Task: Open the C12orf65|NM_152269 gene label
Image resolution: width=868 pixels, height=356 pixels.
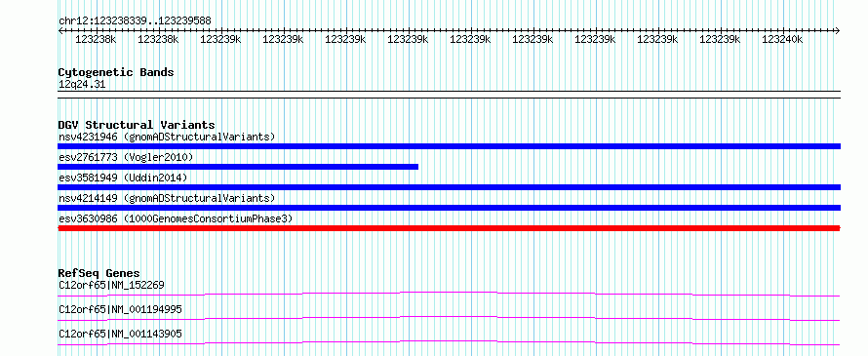Action: [x=111, y=285]
